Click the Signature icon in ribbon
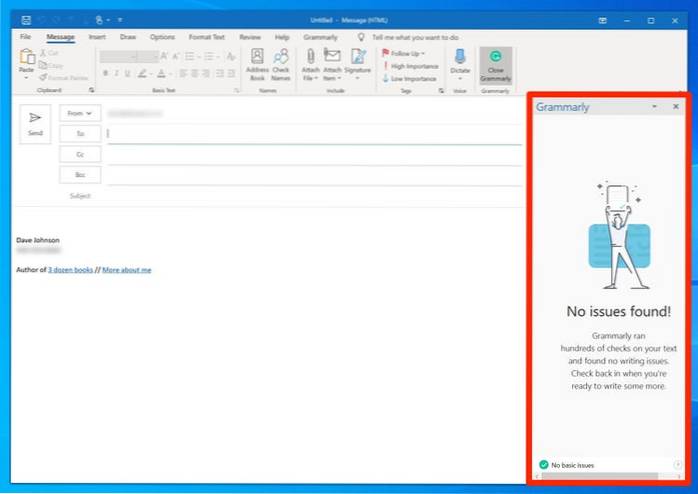698x494 pixels. pos(357,58)
